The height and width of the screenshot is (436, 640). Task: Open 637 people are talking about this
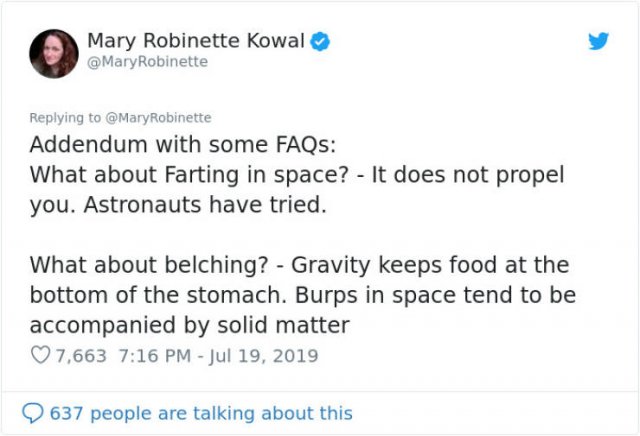click(201, 413)
